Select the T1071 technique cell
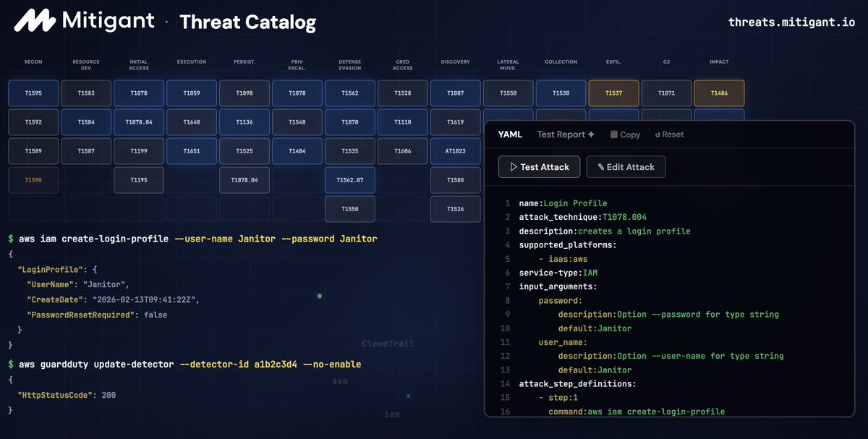Viewport: 868px width, 439px height. [667, 93]
